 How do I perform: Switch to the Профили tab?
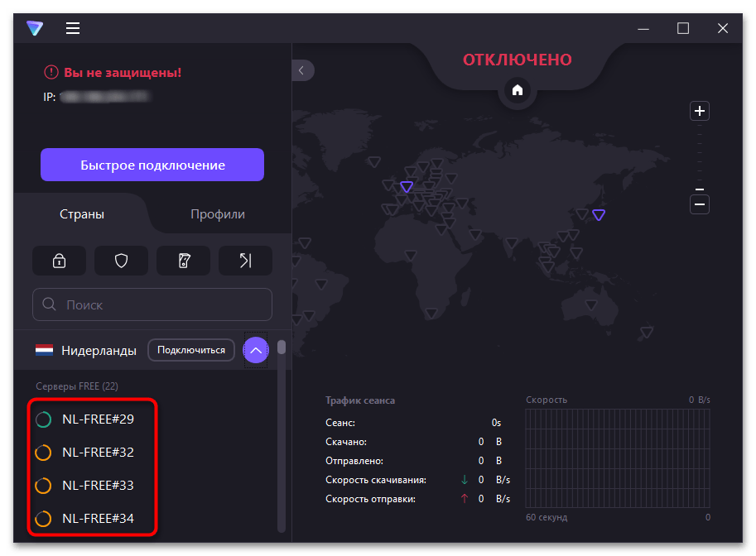tap(218, 214)
